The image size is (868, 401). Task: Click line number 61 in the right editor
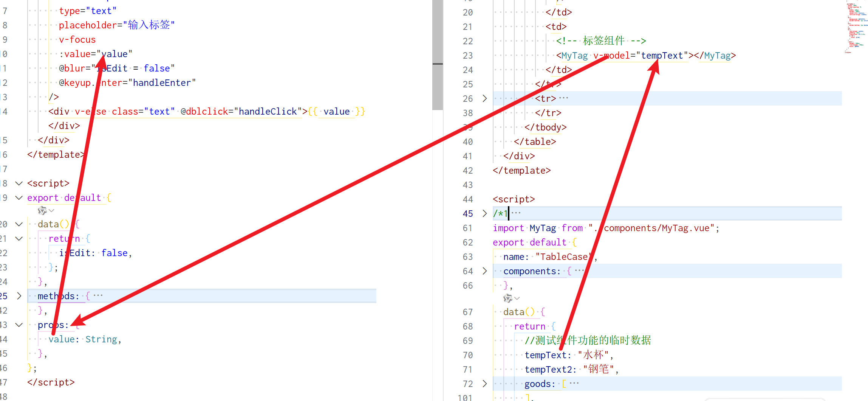(468, 228)
